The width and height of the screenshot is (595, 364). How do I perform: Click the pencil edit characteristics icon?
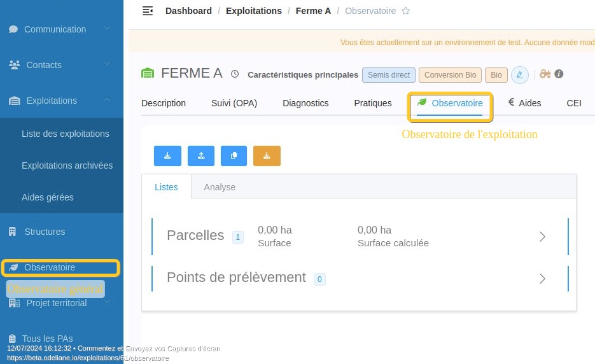pyautogui.click(x=519, y=75)
